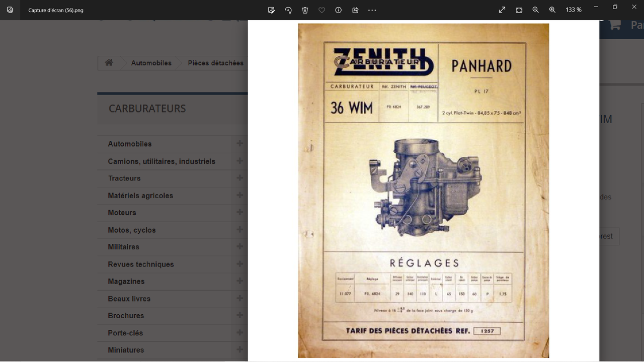The width and height of the screenshot is (644, 362).
Task: Select the Tracteurs category
Action: pyautogui.click(x=124, y=178)
